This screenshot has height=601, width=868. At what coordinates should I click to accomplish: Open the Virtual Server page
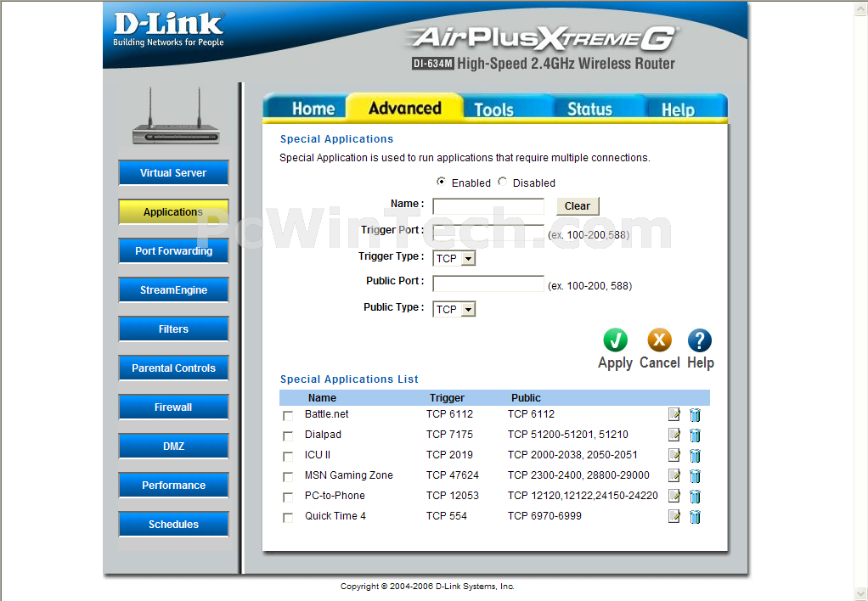[173, 172]
